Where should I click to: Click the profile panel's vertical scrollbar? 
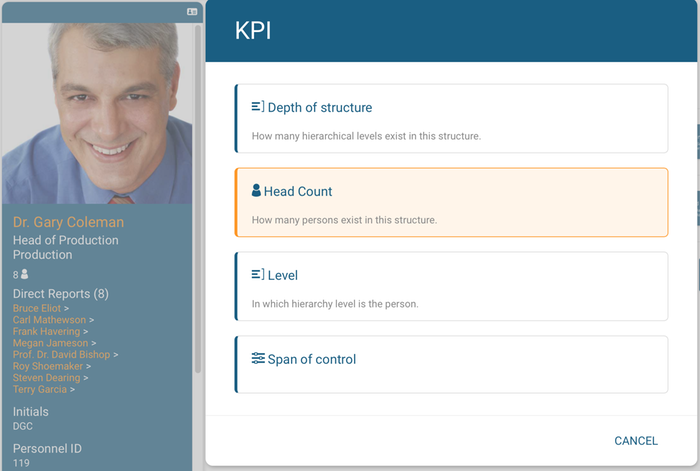tap(198, 199)
